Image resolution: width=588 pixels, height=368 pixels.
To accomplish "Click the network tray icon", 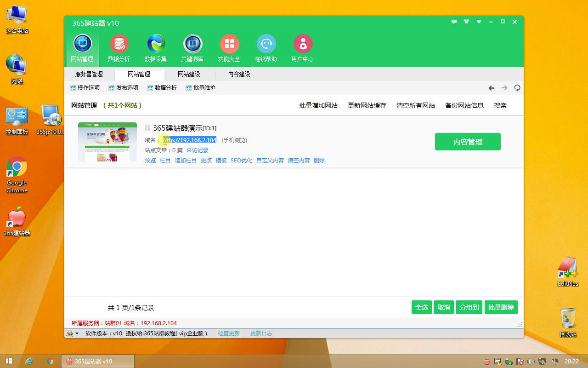I will coord(543,362).
